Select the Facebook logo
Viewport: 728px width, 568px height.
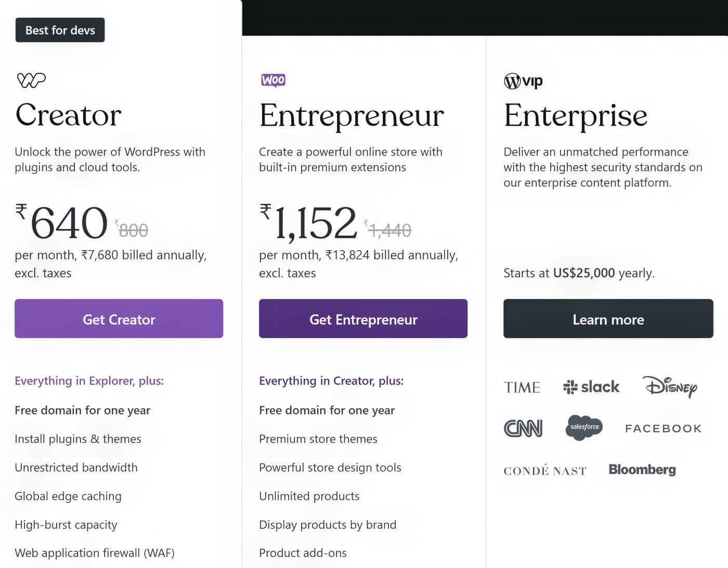[662, 428]
